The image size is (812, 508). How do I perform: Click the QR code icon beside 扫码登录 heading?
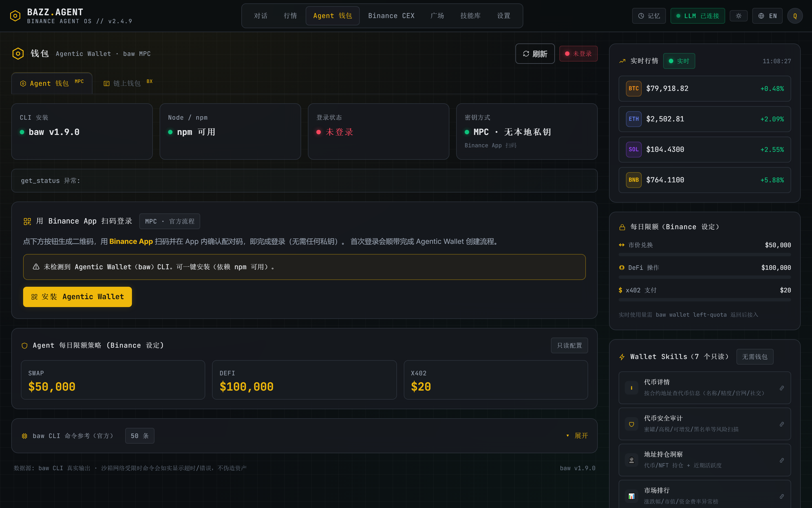tap(27, 222)
